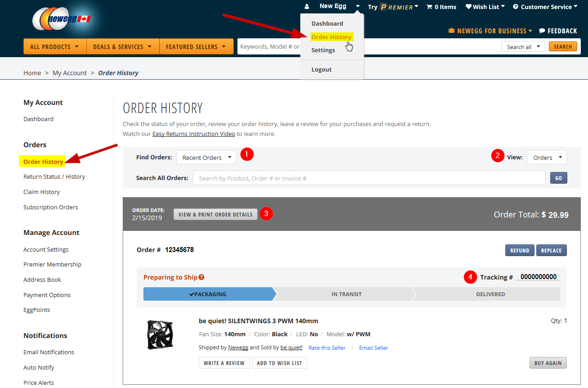Click the GO search button
This screenshot has height=388, width=588.
click(559, 178)
